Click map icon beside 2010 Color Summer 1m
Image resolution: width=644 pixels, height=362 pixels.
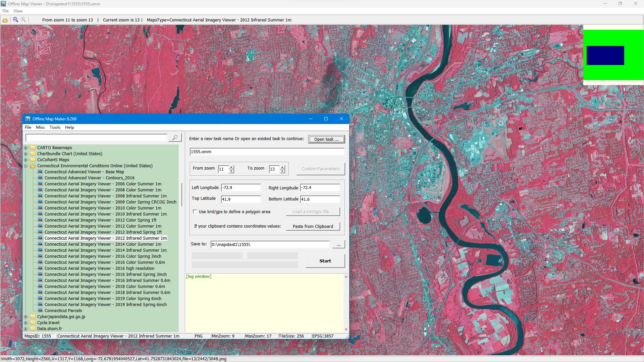tap(41, 208)
